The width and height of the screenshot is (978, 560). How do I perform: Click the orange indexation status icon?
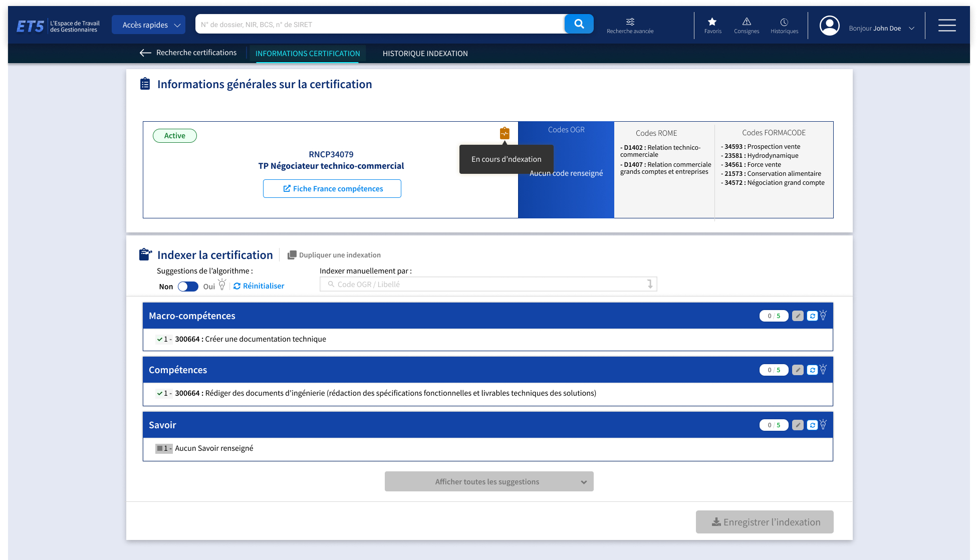[x=505, y=133]
